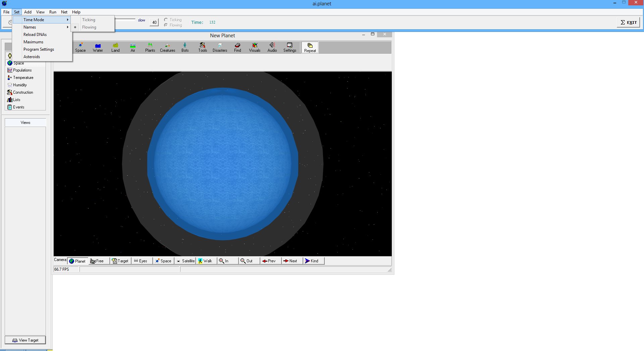Open the File menu
Screen dimensions: 644x351
pos(6,12)
